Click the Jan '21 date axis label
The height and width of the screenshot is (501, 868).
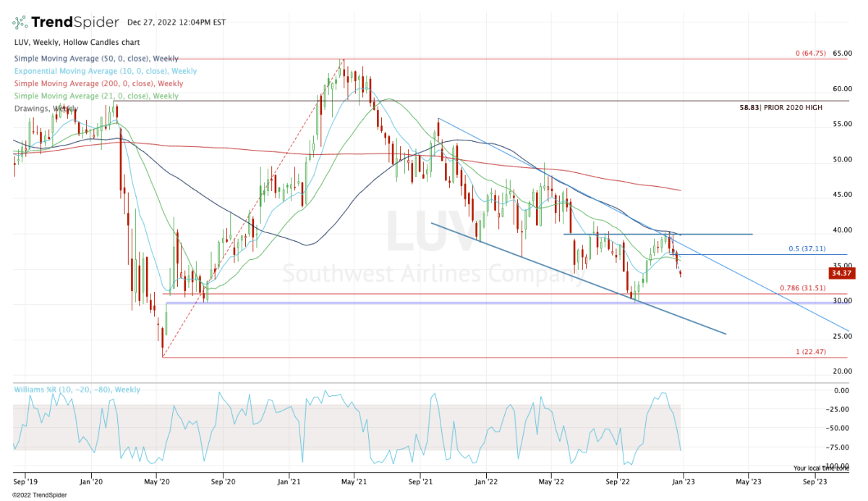point(289,481)
